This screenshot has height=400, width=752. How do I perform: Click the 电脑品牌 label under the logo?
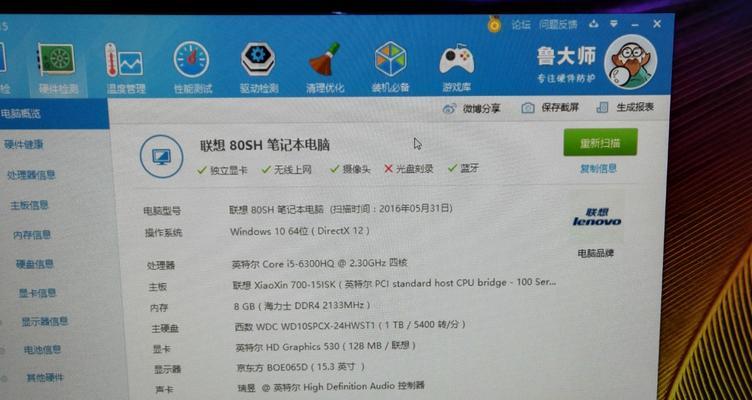click(596, 253)
